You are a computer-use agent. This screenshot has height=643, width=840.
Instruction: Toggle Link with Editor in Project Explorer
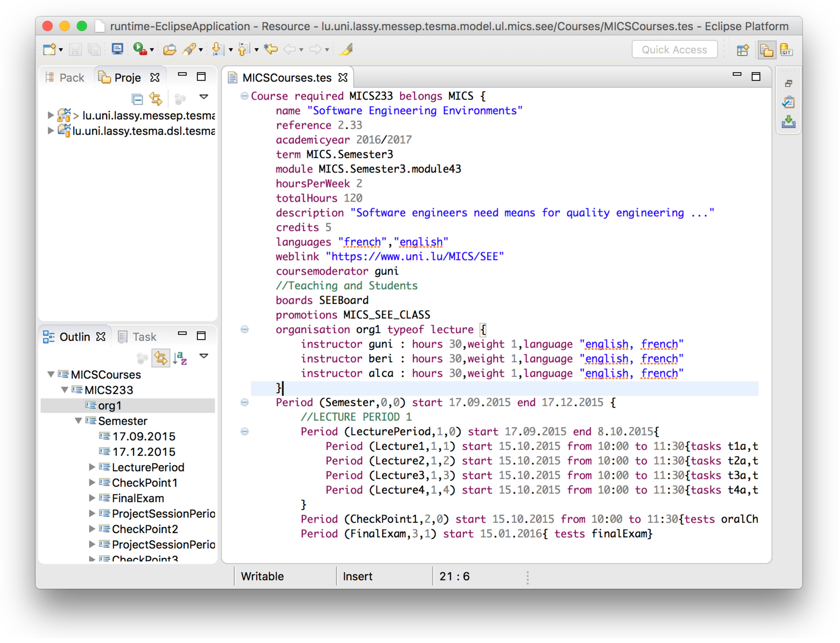(x=156, y=99)
